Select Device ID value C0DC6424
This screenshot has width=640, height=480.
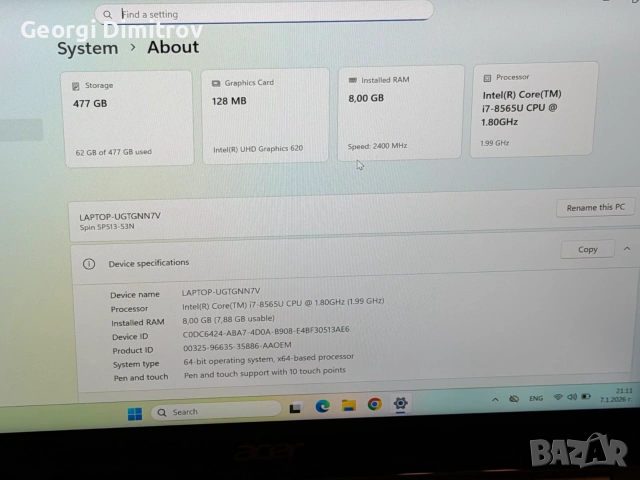pos(266,332)
